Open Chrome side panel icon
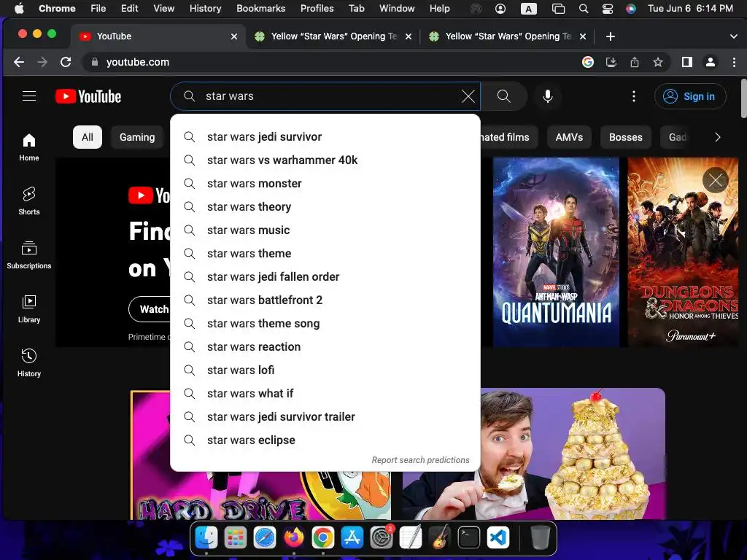 686,62
